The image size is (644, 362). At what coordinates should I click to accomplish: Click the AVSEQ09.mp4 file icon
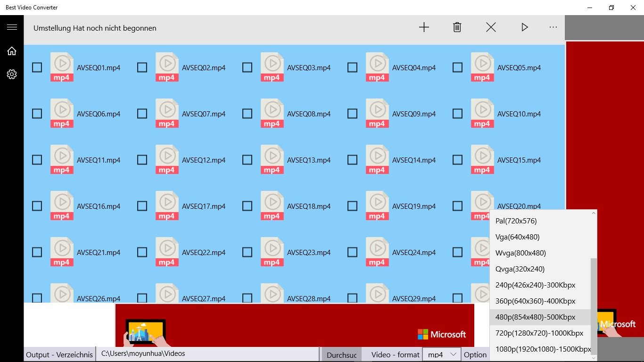[x=377, y=113]
